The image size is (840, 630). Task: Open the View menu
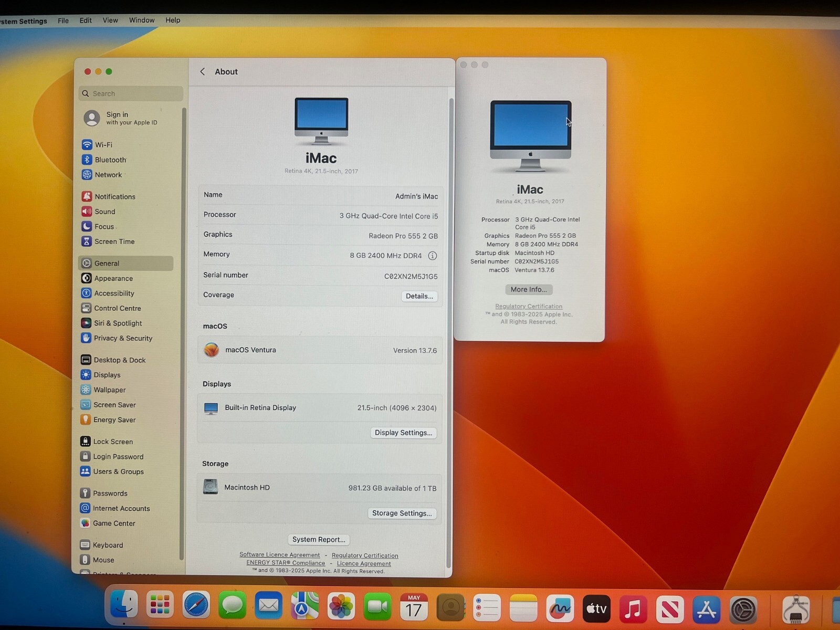(110, 20)
